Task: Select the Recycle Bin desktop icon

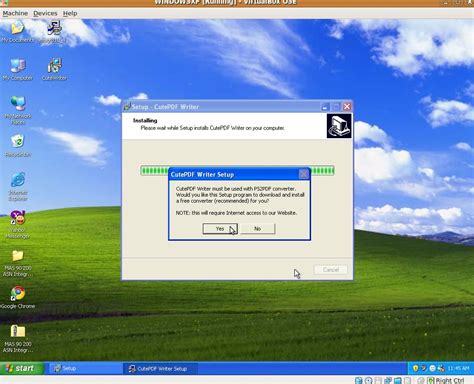Action: tap(18, 146)
